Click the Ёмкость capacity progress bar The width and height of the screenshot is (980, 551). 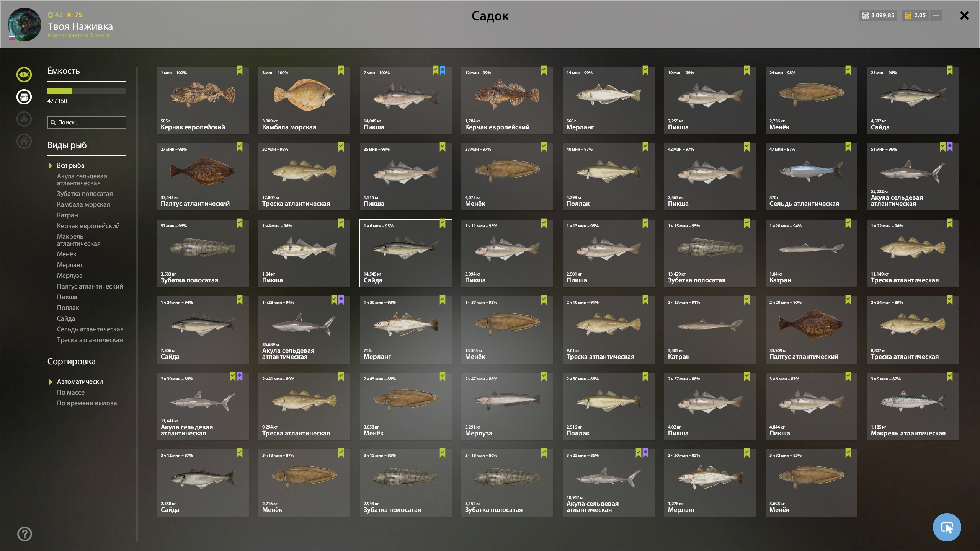(x=87, y=91)
